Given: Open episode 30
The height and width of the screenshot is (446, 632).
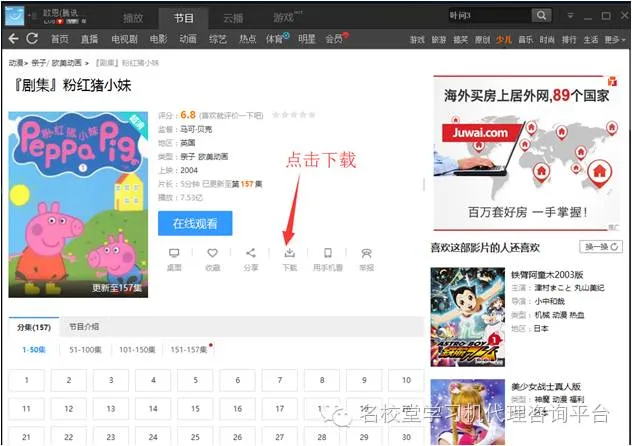Looking at the screenshot, I should (406, 437).
